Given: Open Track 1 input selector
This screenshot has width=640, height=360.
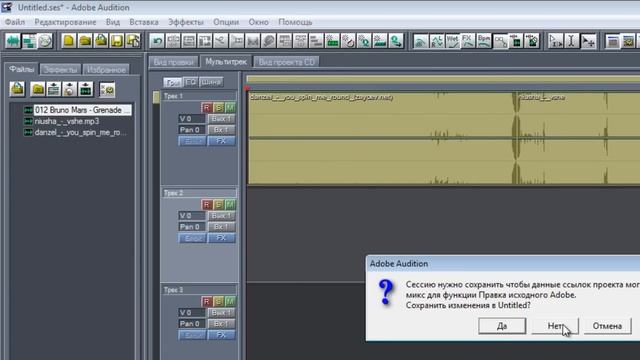Looking at the screenshot, I should (x=222, y=130).
